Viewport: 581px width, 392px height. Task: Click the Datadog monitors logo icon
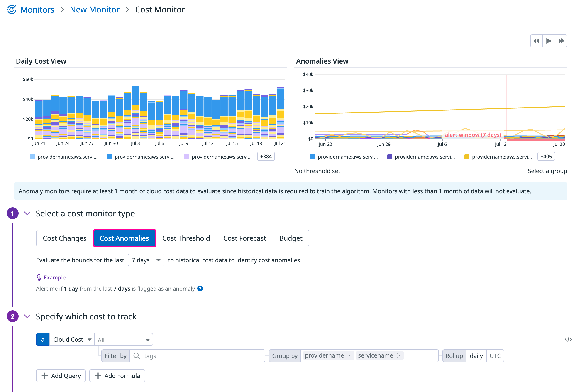coord(12,10)
